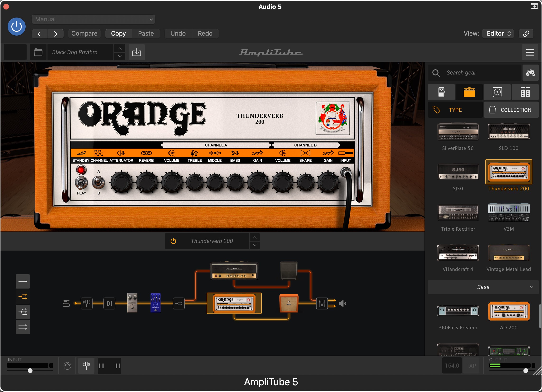542x392 pixels.
Task: Switch to the rack effects gear tab
Action: point(525,92)
